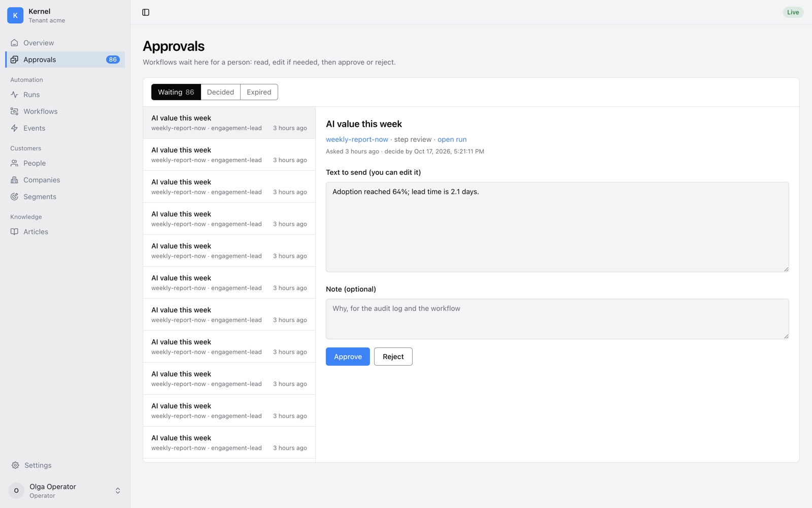Click the Approvals page heading
The height and width of the screenshot is (508, 812).
coord(174,46)
